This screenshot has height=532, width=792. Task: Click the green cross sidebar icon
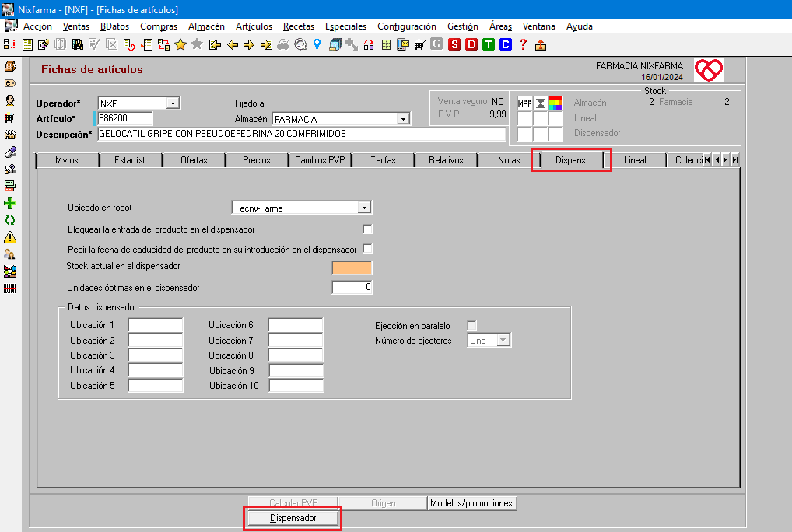click(10, 203)
